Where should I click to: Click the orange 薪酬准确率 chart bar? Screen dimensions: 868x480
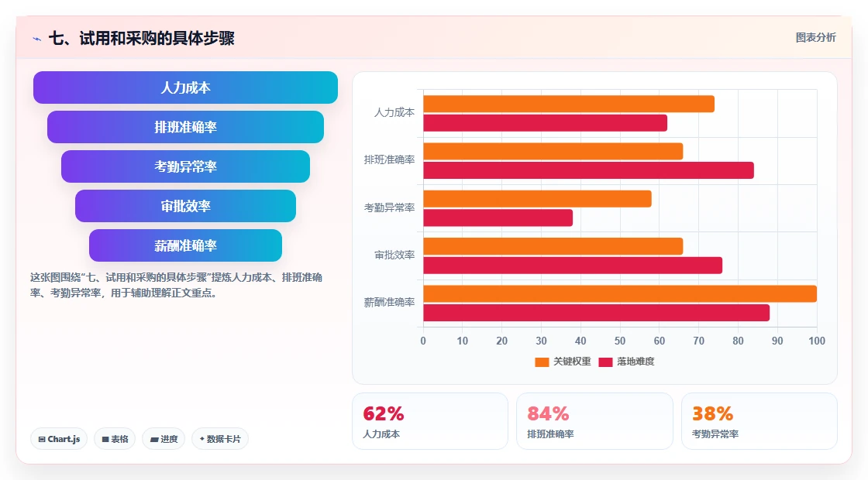(620, 293)
